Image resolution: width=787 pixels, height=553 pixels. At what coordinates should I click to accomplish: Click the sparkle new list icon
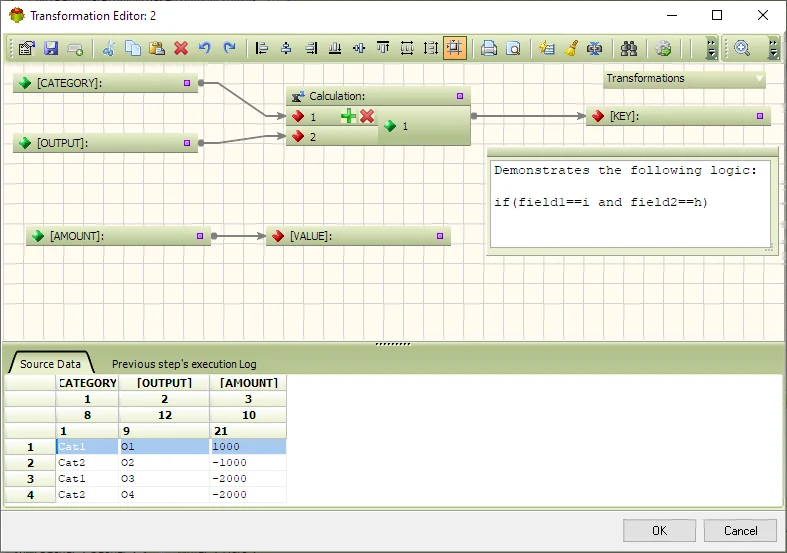click(547, 48)
